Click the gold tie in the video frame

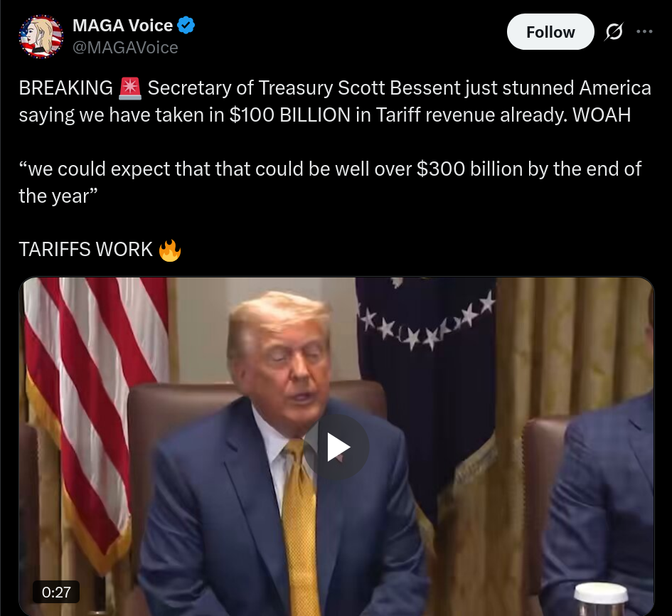click(x=300, y=527)
